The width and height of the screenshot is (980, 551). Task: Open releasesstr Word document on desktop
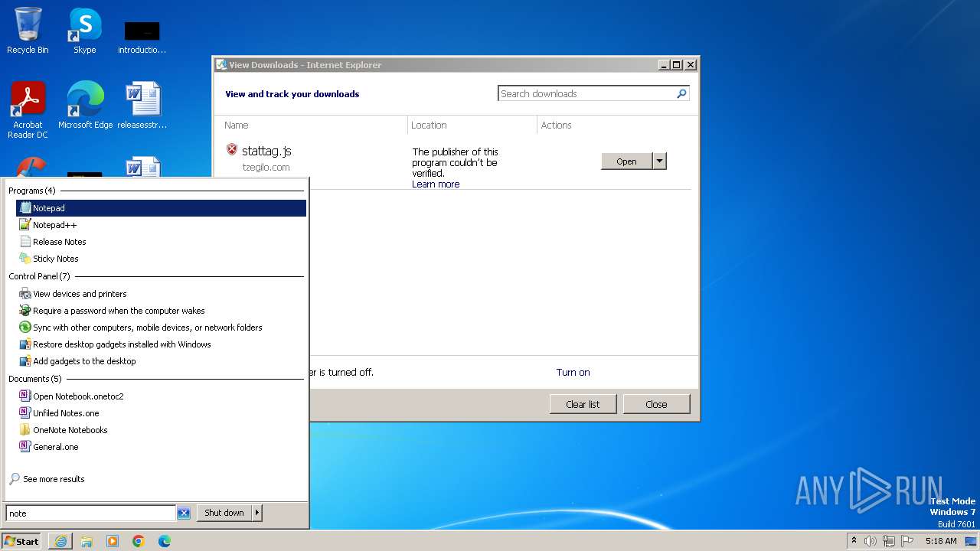pos(142,105)
